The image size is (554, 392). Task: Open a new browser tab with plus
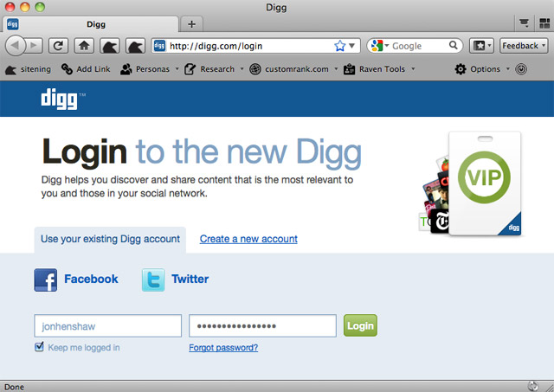pyautogui.click(x=191, y=24)
